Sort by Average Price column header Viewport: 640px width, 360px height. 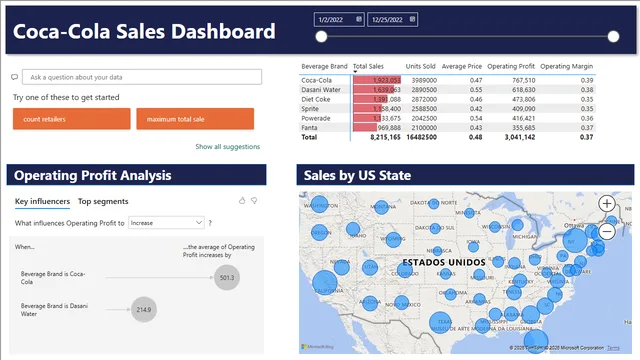click(462, 66)
